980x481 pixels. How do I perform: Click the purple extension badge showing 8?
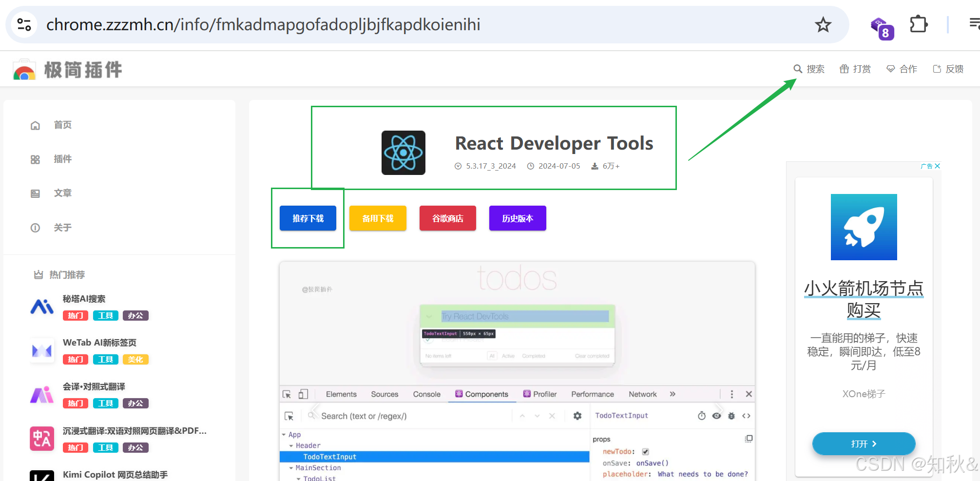[x=882, y=29]
